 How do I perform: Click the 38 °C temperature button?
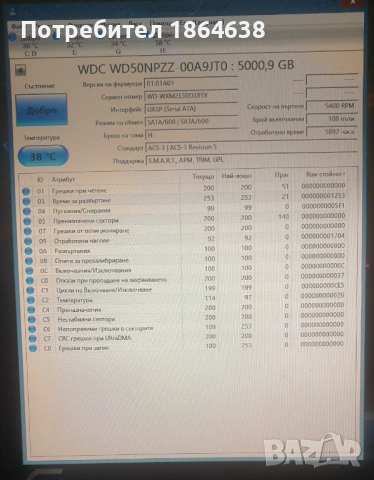[x=43, y=156]
